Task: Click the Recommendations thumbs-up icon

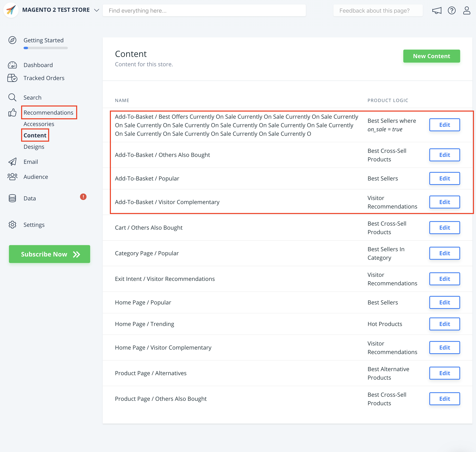Action: coord(12,113)
